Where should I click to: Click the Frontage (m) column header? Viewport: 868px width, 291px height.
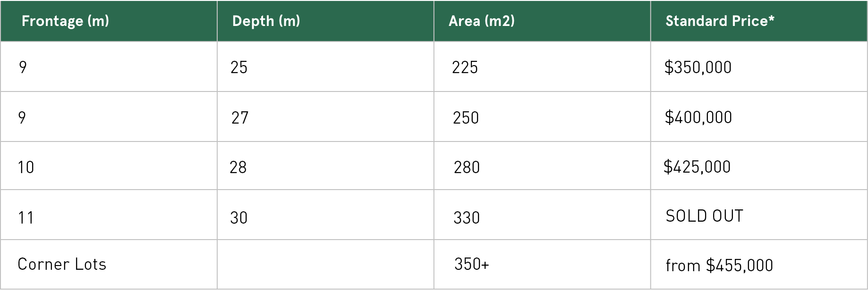65,21
